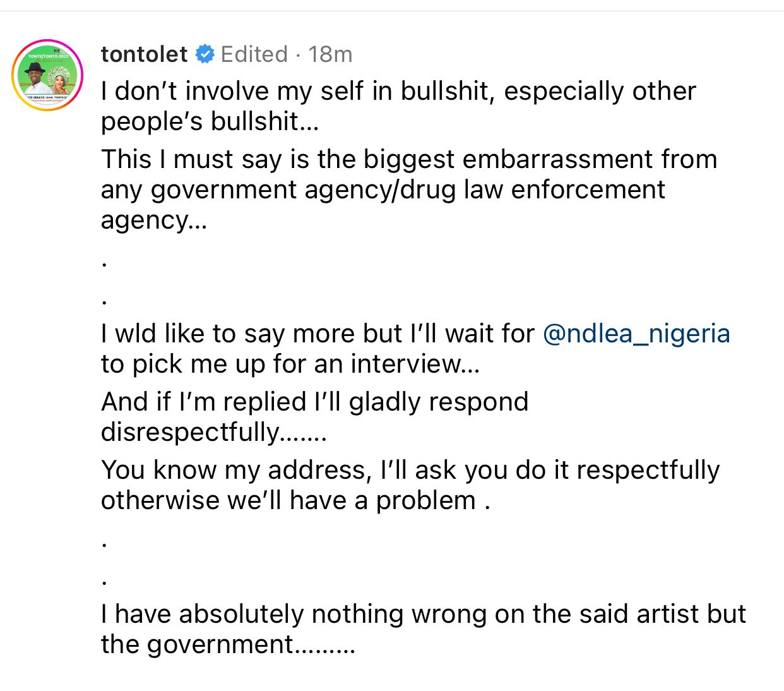The height and width of the screenshot is (691, 784).
Task: Click the line "people's bullshit…"
Action: tap(210, 121)
